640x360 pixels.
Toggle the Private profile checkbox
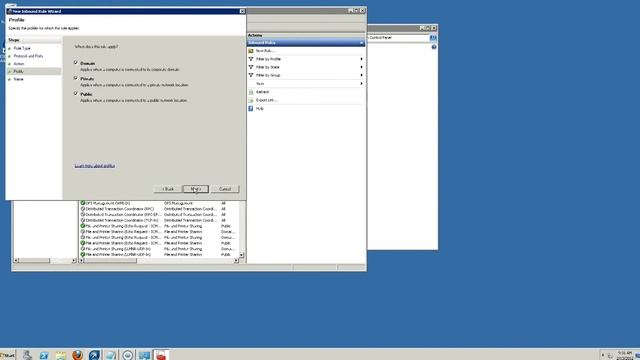[76, 78]
